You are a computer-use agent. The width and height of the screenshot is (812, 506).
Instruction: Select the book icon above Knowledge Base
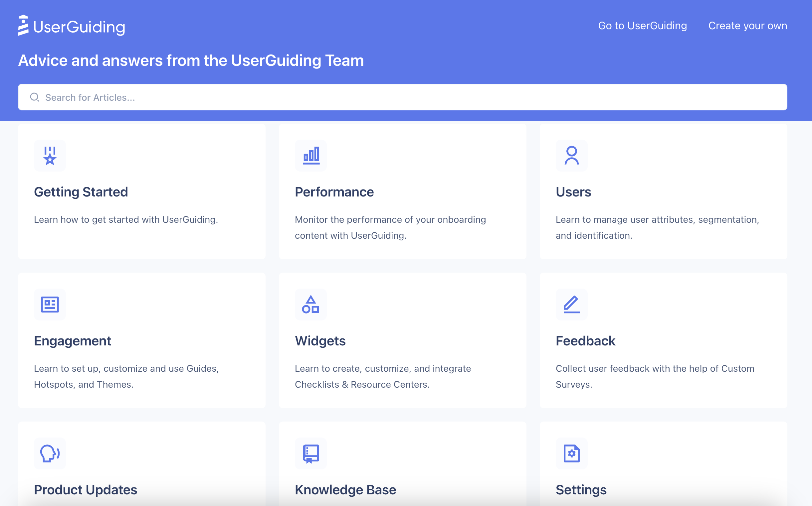310,453
